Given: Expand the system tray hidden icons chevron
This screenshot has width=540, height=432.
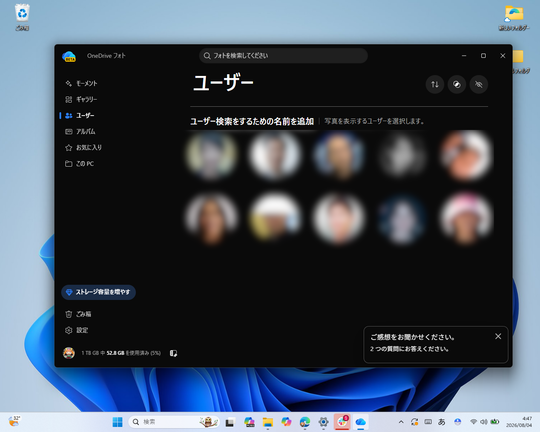Looking at the screenshot, I should (401, 422).
